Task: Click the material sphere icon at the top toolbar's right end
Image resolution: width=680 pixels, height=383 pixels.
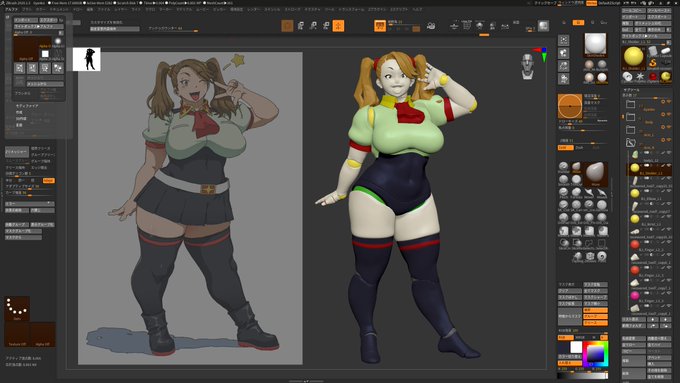Action: 543,26
